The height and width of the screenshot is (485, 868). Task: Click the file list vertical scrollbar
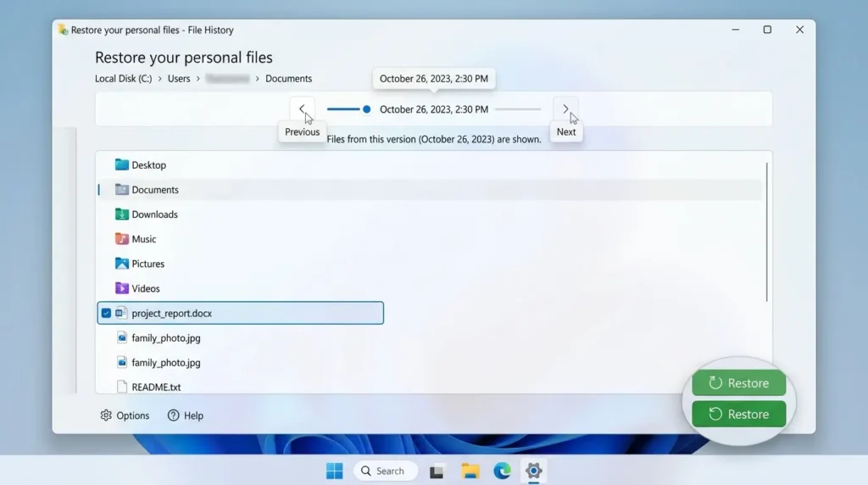click(766, 232)
